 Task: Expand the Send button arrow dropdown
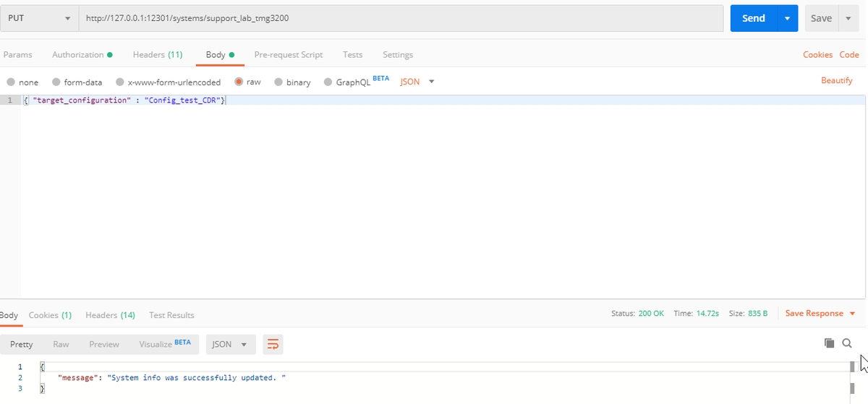[787, 18]
